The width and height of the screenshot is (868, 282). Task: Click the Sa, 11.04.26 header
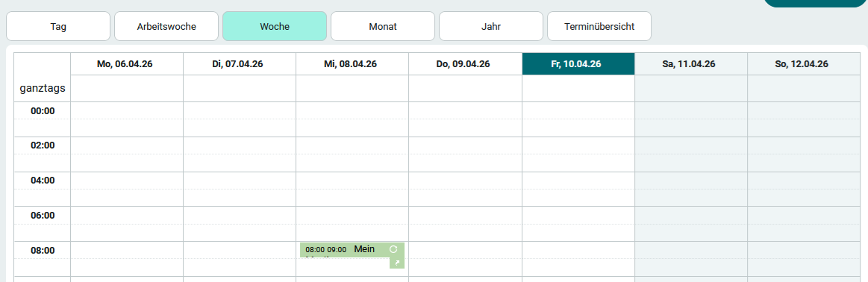click(x=691, y=64)
